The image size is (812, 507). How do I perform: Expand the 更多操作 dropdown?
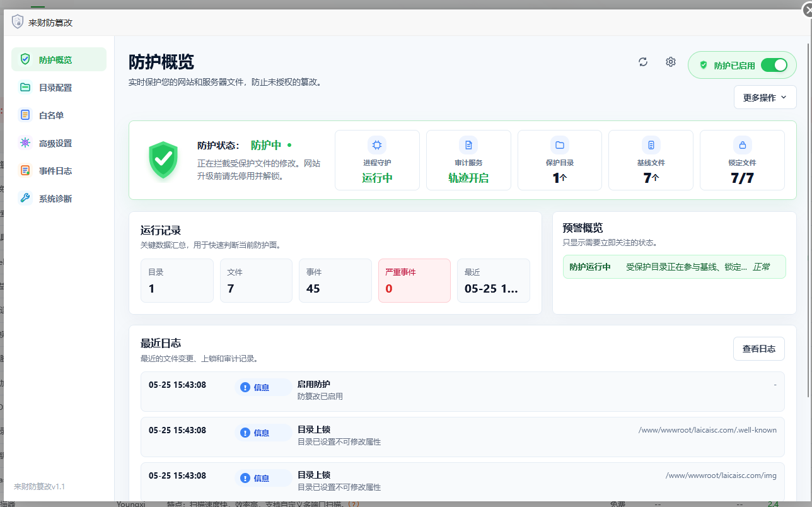765,98
